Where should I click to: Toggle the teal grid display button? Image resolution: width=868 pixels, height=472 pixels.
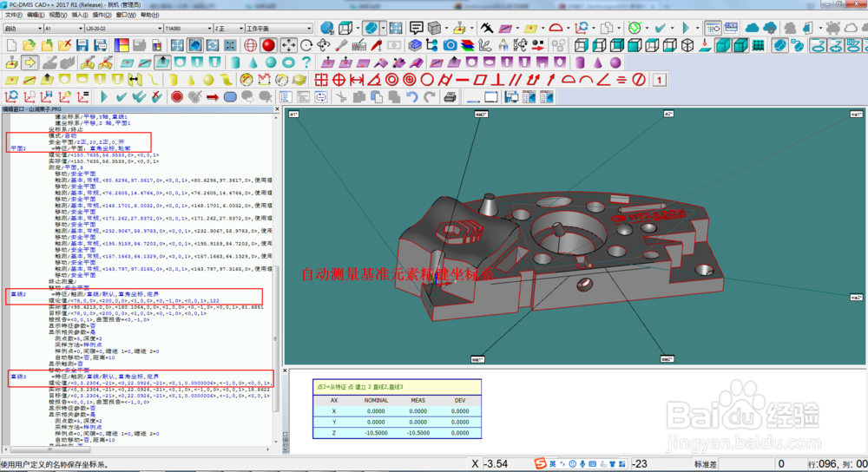[x=758, y=45]
